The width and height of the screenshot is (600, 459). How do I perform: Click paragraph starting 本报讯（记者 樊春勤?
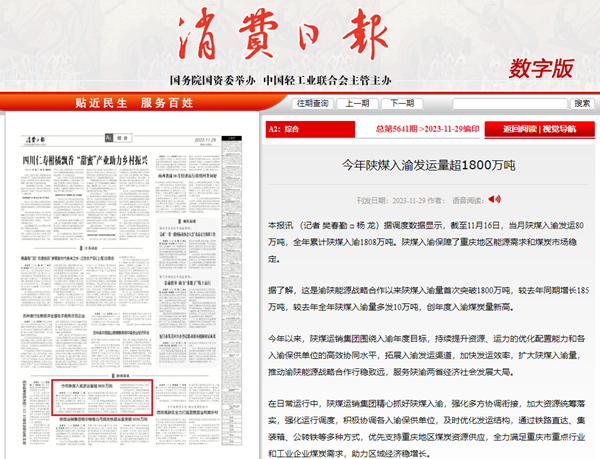[x=426, y=242]
